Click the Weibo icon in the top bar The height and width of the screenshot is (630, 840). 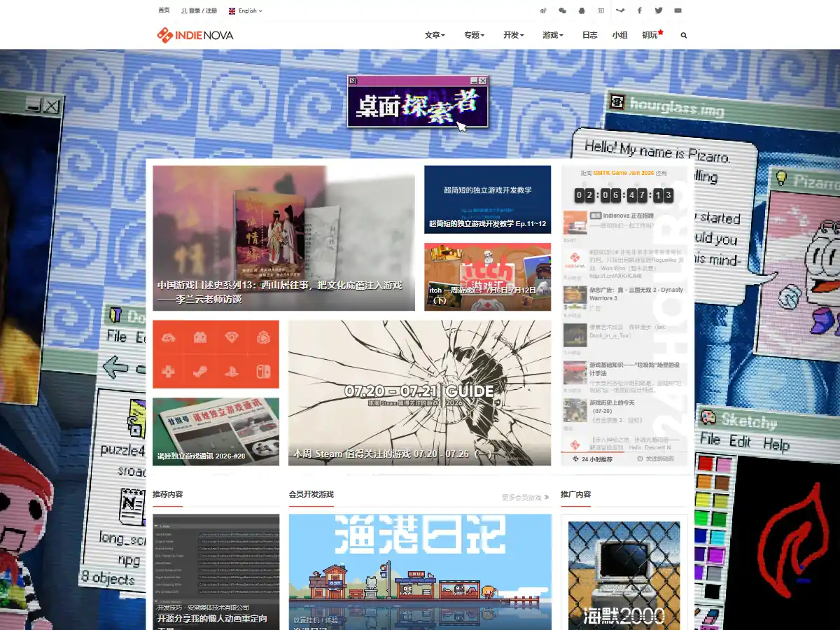(543, 10)
